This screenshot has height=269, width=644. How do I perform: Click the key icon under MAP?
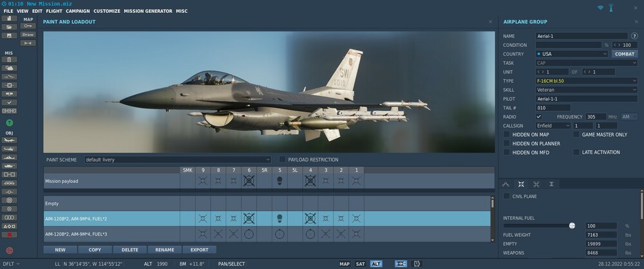pos(28,26)
